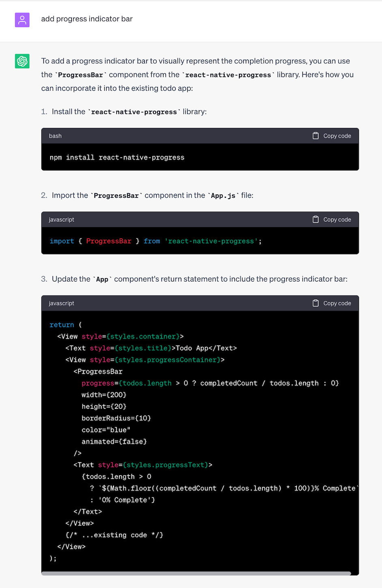
Task: Click the 'add progress indicator bar' message
Action: coord(87,19)
